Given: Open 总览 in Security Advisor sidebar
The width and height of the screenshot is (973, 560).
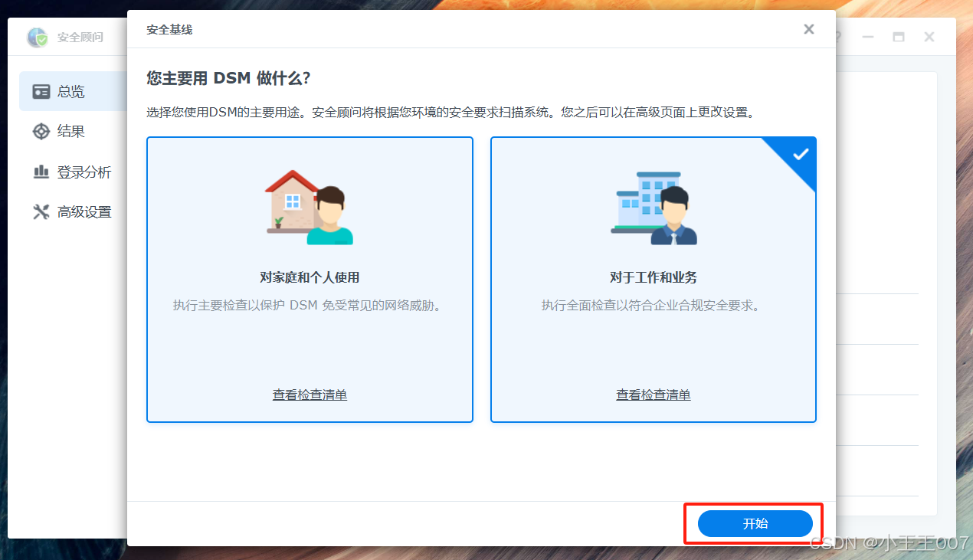Looking at the screenshot, I should tap(73, 91).
